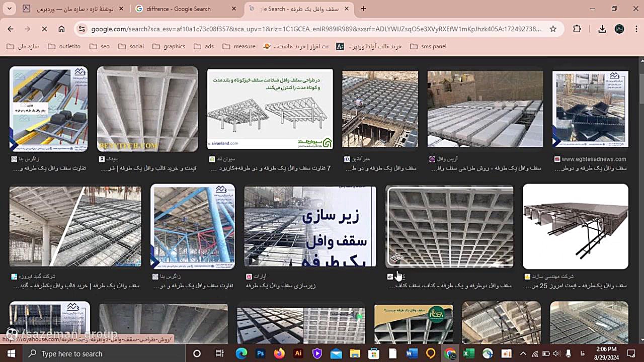This screenshot has height=362, width=644.
Task: Open the Chrome profile avatar
Action: click(619, 29)
